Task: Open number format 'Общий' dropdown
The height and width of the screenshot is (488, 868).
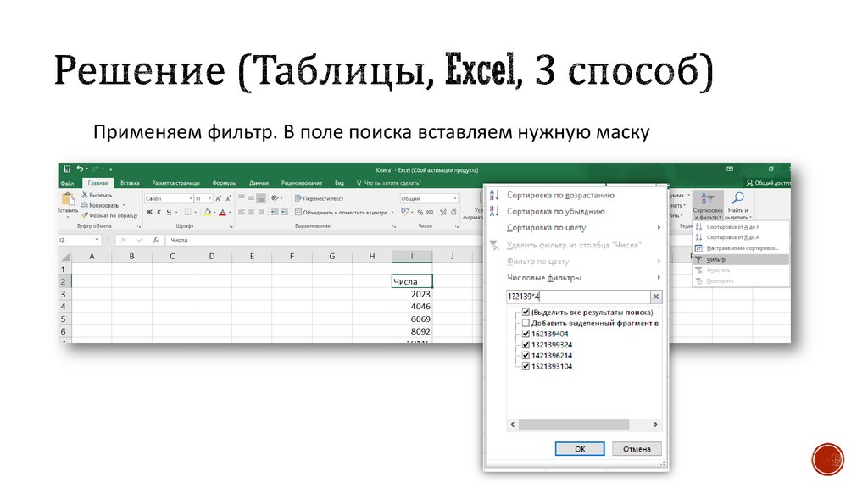Action: coord(455,198)
